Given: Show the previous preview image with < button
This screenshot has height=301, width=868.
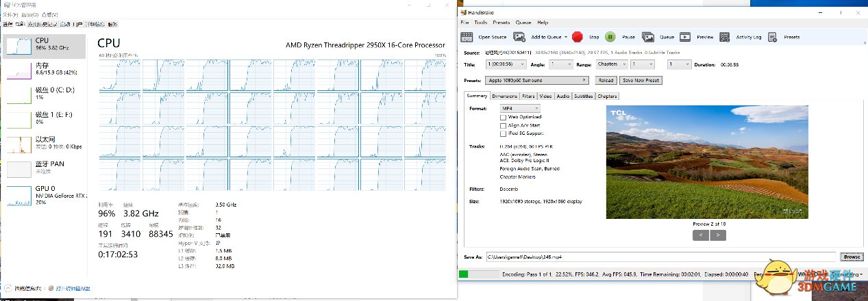Looking at the screenshot, I should [700, 235].
